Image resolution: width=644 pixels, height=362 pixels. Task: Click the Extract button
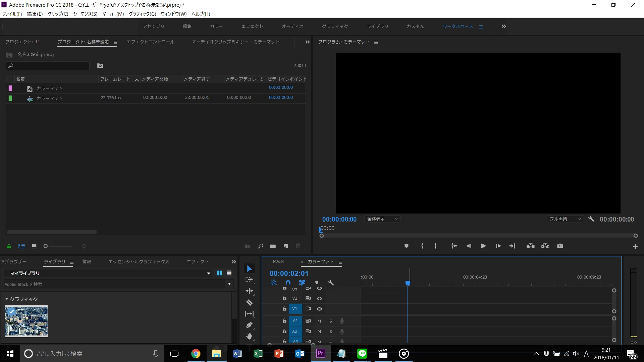(545, 246)
